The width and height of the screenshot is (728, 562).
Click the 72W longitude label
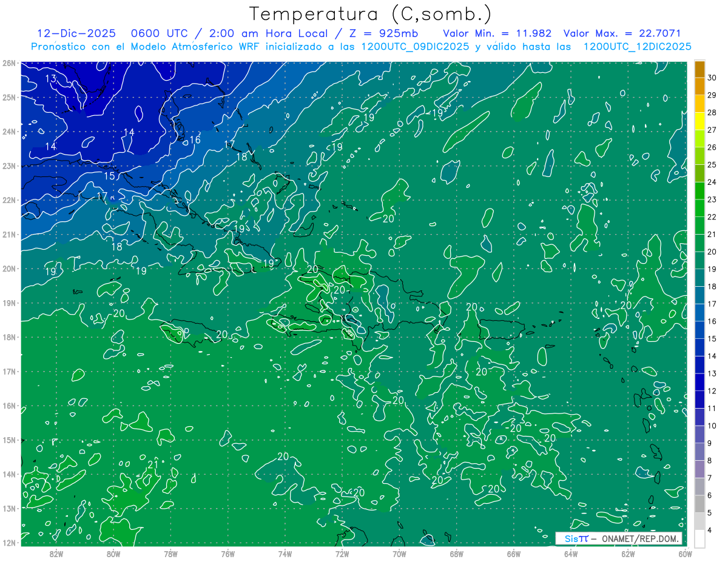pyautogui.click(x=342, y=554)
